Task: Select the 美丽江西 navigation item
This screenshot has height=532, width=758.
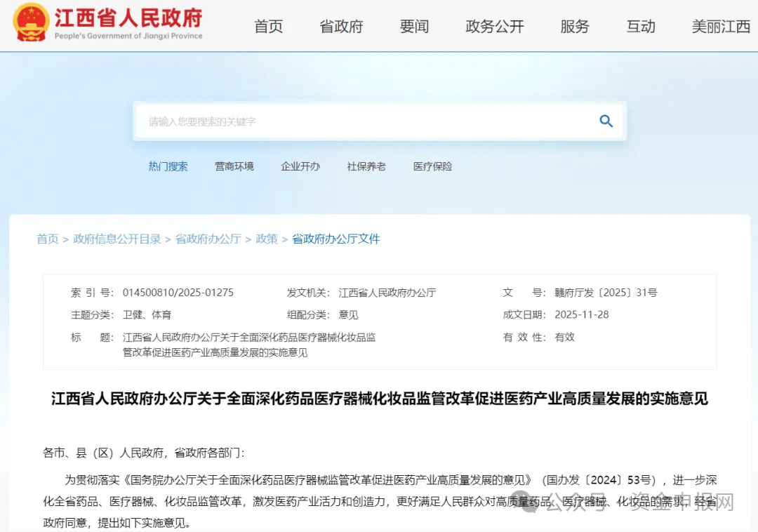Action: [721, 26]
